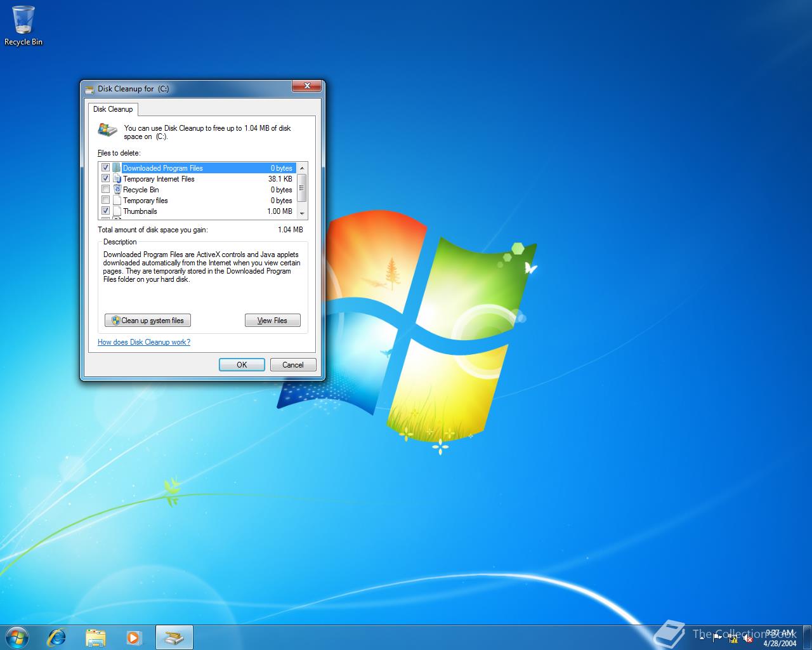Viewport: 812px width, 650px height.
Task: Click the file list scrollbar thumb
Action: [x=302, y=188]
